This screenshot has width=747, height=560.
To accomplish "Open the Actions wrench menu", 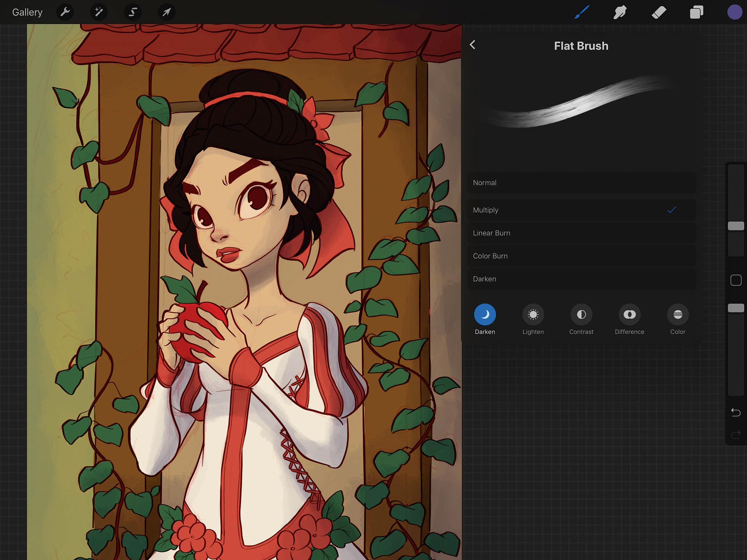I will (x=65, y=12).
